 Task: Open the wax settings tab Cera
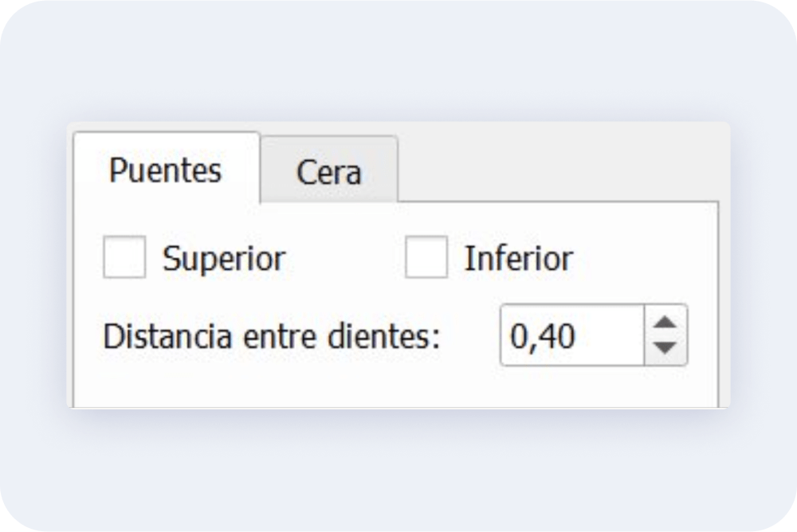tap(329, 170)
